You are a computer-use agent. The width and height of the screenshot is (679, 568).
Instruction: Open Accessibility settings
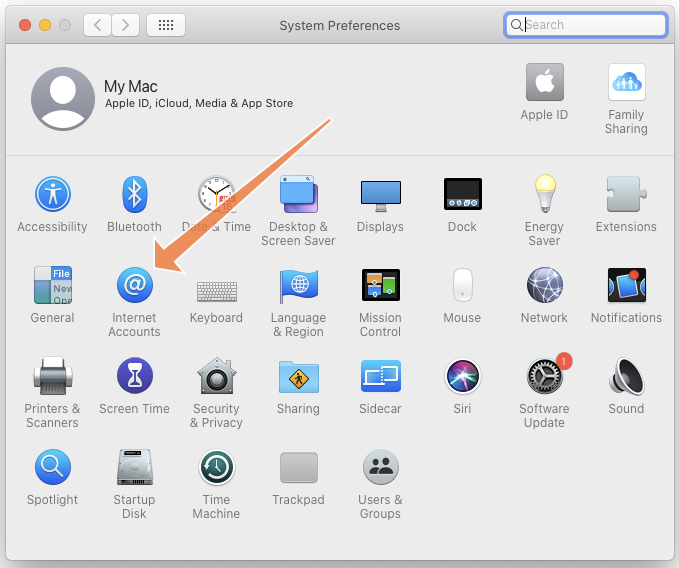[x=52, y=195]
